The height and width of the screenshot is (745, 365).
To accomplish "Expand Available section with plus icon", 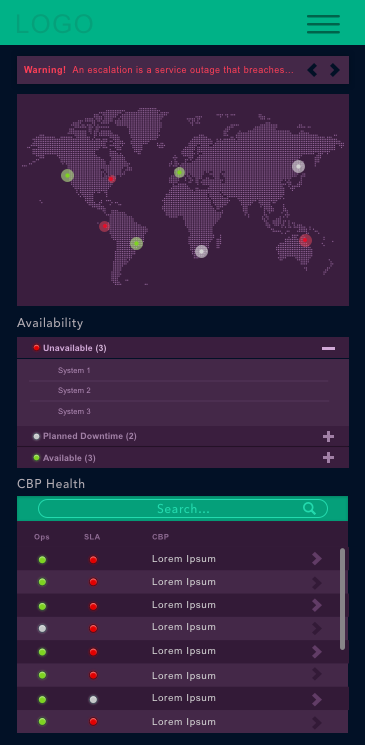I will 328,458.
